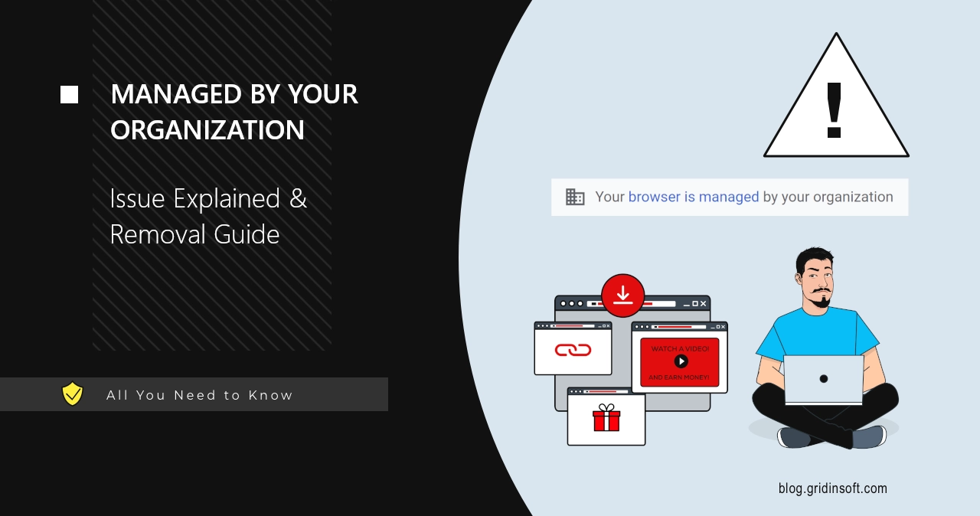
Task: Click the organization building icon in the notification bar
Action: pyautogui.click(x=574, y=197)
